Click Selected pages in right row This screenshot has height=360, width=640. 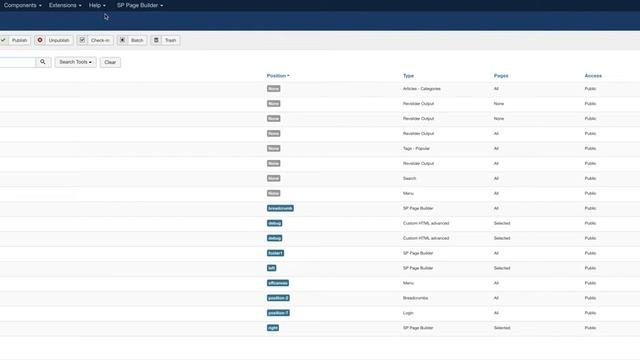[x=502, y=328]
